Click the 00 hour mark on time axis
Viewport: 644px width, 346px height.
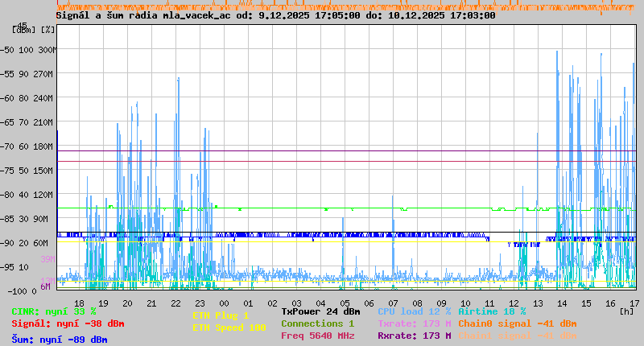click(225, 303)
